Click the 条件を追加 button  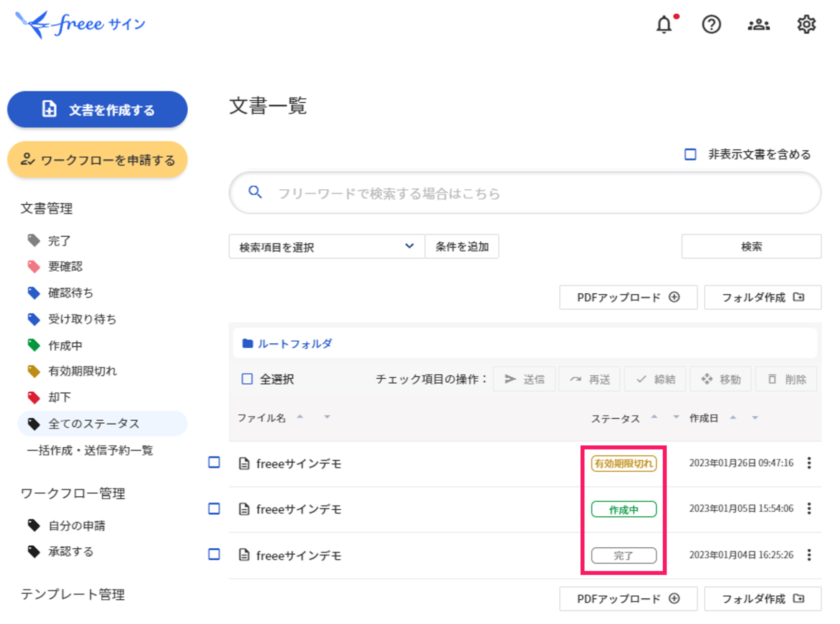pos(462,246)
